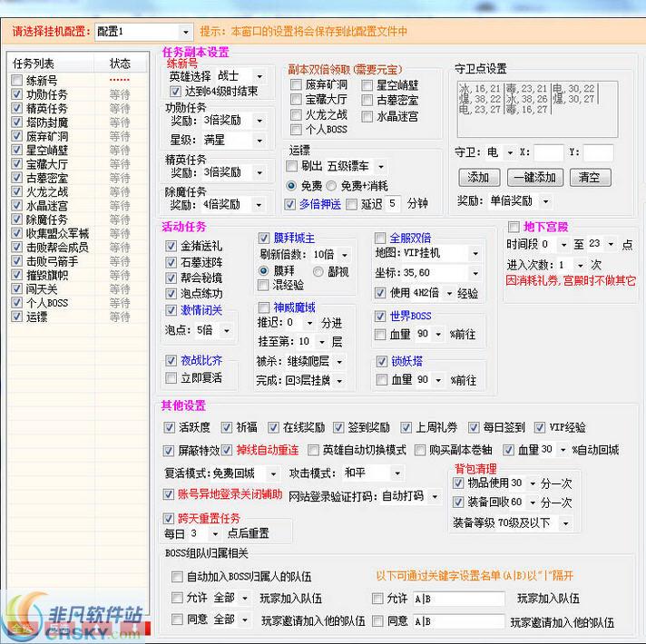Enable the 全服双倍 checkbox
The height and width of the screenshot is (644, 646).
pyautogui.click(x=380, y=238)
